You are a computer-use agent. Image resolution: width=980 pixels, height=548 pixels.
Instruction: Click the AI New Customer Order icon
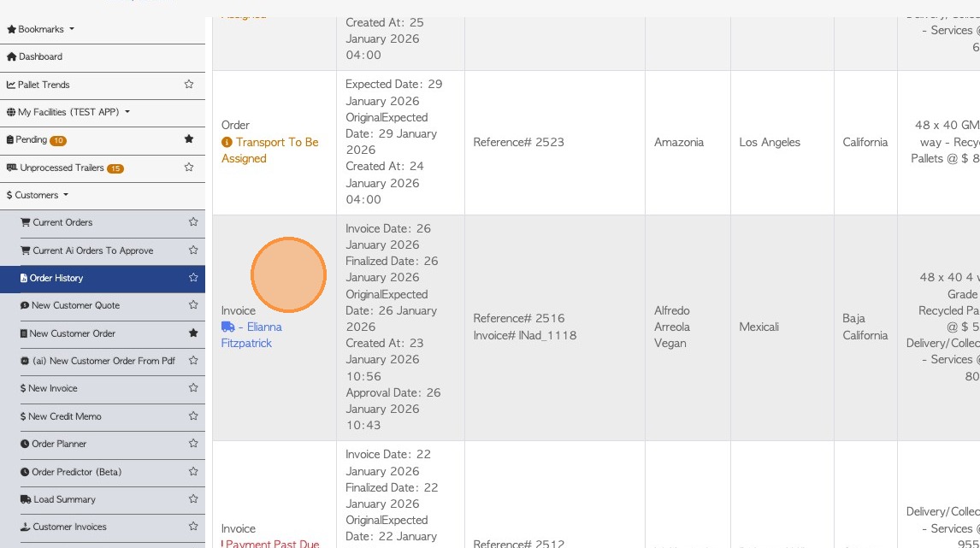coord(25,361)
